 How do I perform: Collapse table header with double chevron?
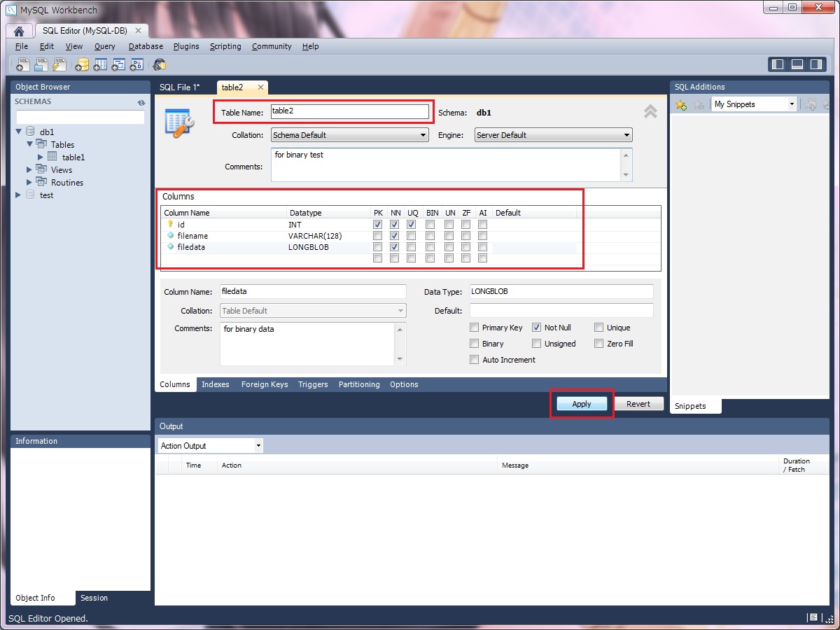pyautogui.click(x=650, y=111)
